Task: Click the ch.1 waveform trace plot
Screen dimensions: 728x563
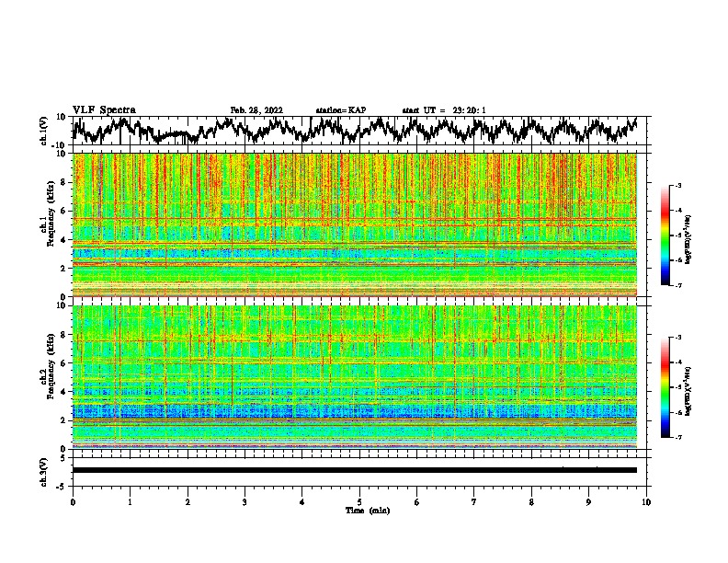Action: pos(355,131)
